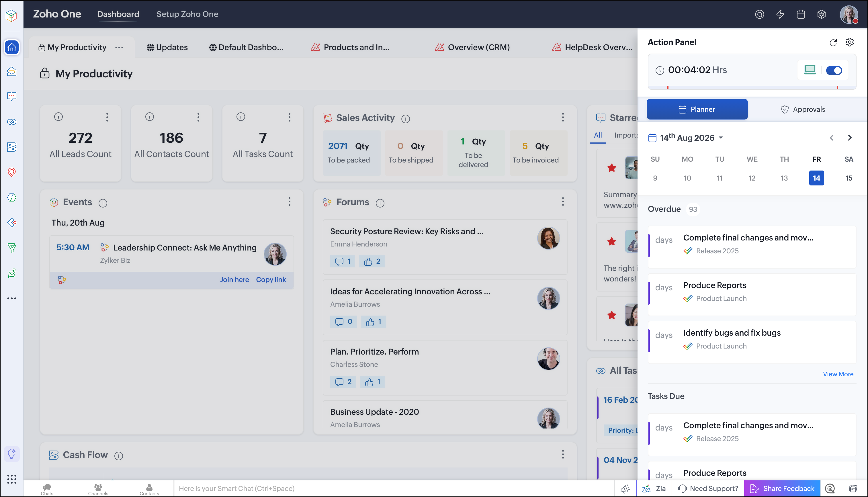Click Need Support? button
The width and height of the screenshot is (868, 497).
coord(708,488)
